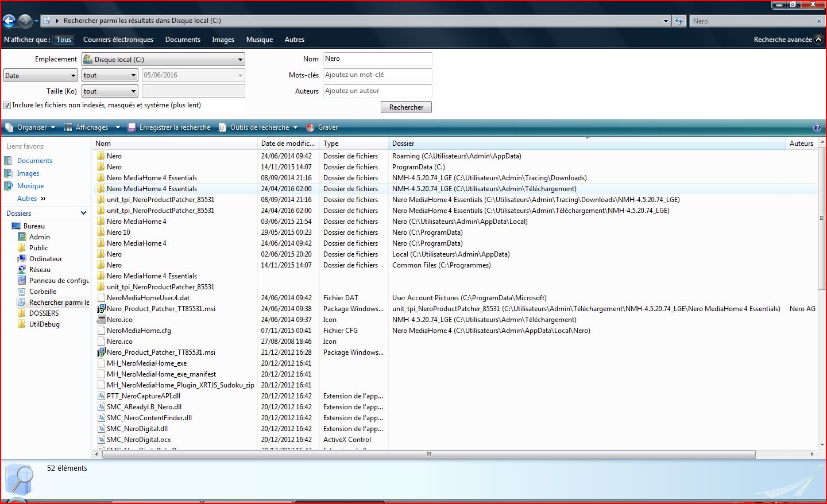Click the Rechercher button
The width and height of the screenshot is (827, 504).
406,107
